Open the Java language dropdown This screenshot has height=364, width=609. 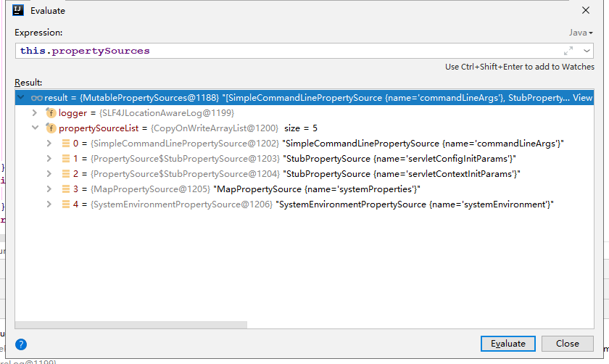581,33
